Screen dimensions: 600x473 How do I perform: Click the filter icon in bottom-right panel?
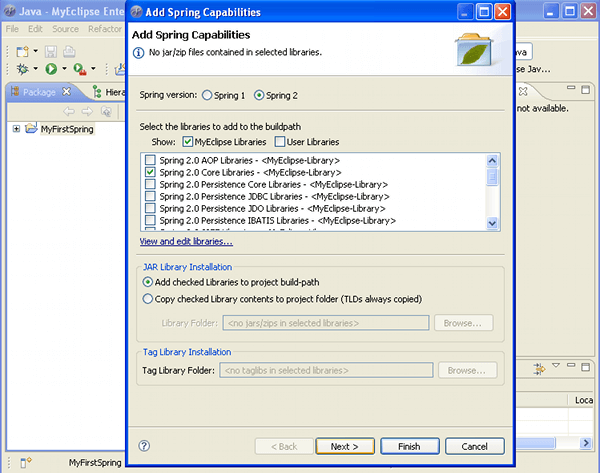pyautogui.click(x=540, y=369)
